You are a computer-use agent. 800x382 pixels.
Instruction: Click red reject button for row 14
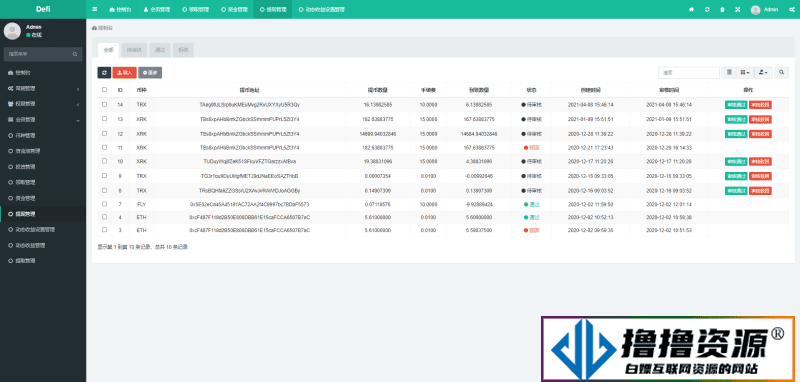760,105
